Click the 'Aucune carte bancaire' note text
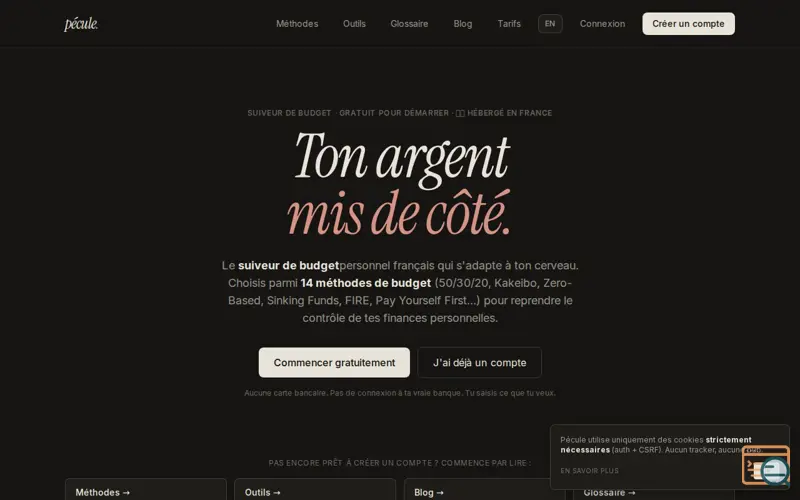This screenshot has width=800, height=500. pyautogui.click(x=399, y=393)
